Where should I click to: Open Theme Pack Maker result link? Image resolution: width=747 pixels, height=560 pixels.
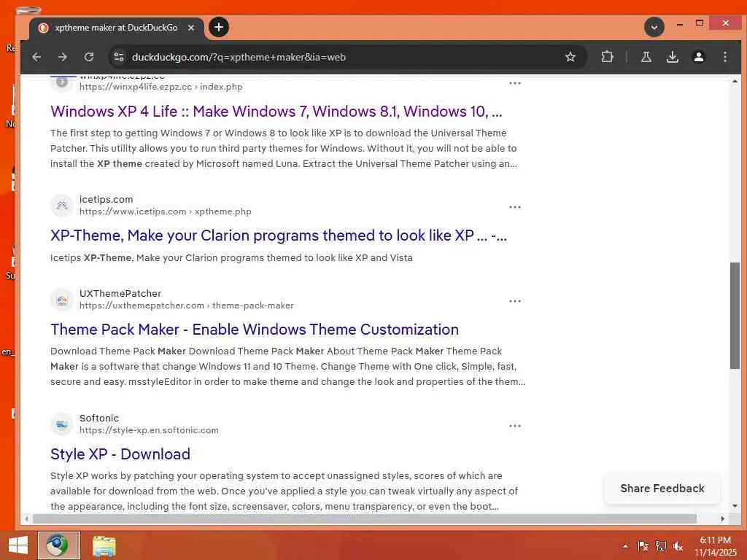point(255,330)
